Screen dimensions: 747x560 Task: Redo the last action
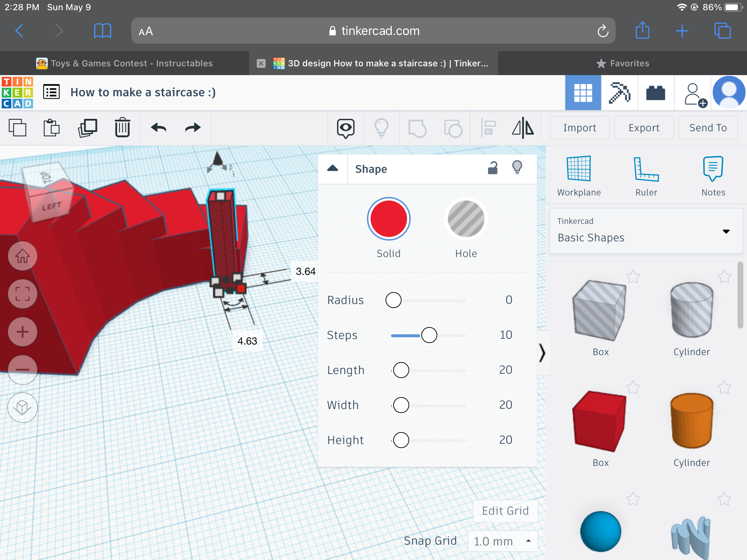[x=193, y=128]
